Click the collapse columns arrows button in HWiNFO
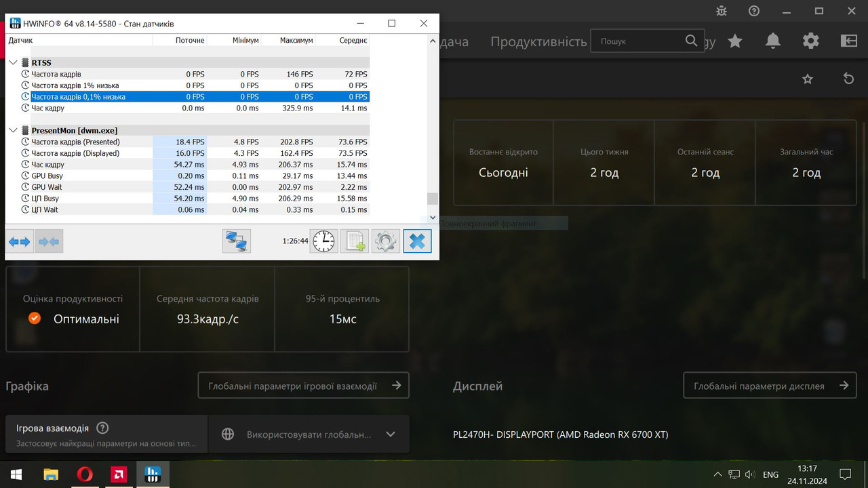The image size is (868, 488). (x=49, y=241)
